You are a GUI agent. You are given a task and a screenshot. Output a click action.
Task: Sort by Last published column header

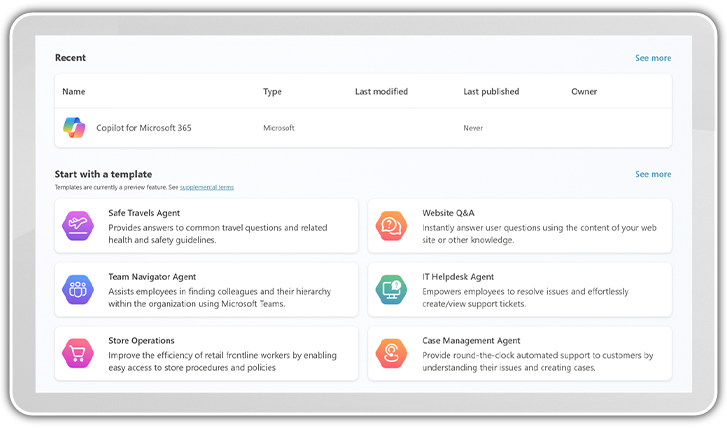pyautogui.click(x=491, y=92)
